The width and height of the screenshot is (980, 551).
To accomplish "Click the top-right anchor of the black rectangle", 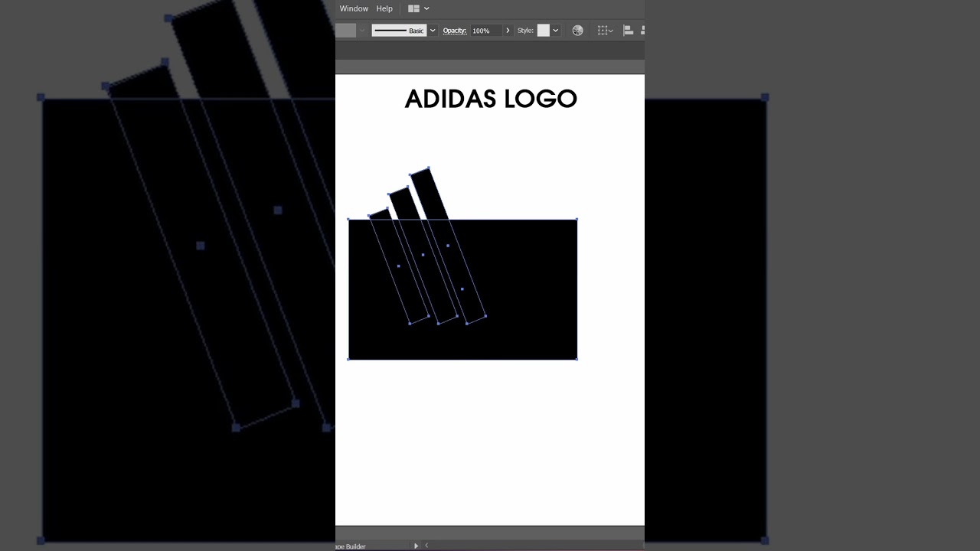I will (x=577, y=220).
